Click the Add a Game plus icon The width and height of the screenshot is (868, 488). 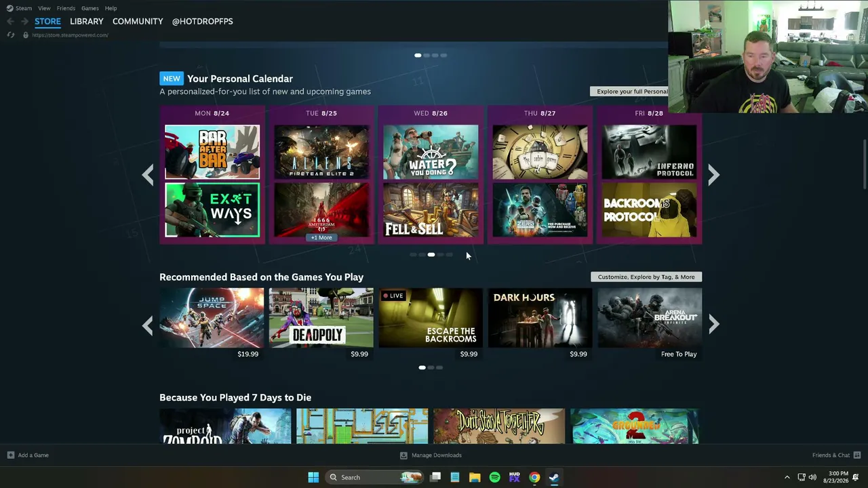pyautogui.click(x=10, y=455)
